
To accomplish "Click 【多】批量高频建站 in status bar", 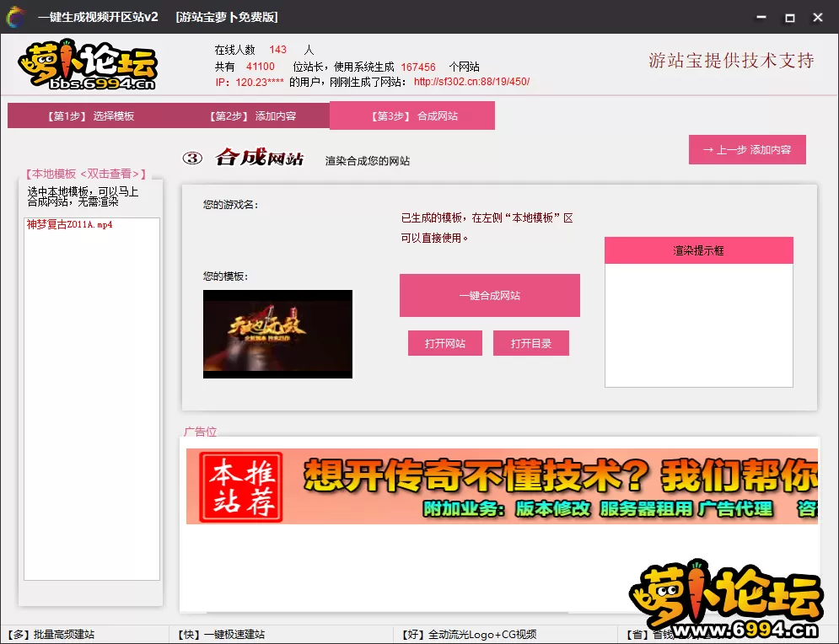I will click(51, 635).
